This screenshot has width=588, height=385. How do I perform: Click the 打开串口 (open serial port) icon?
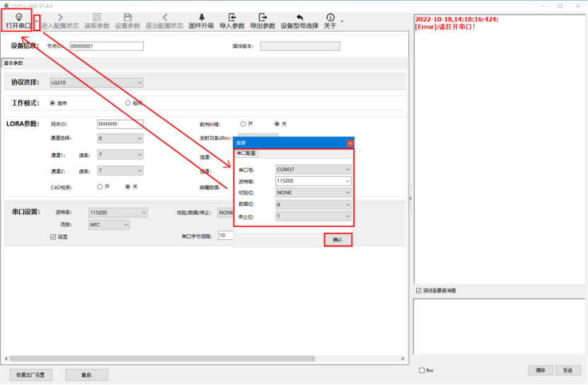click(x=18, y=17)
